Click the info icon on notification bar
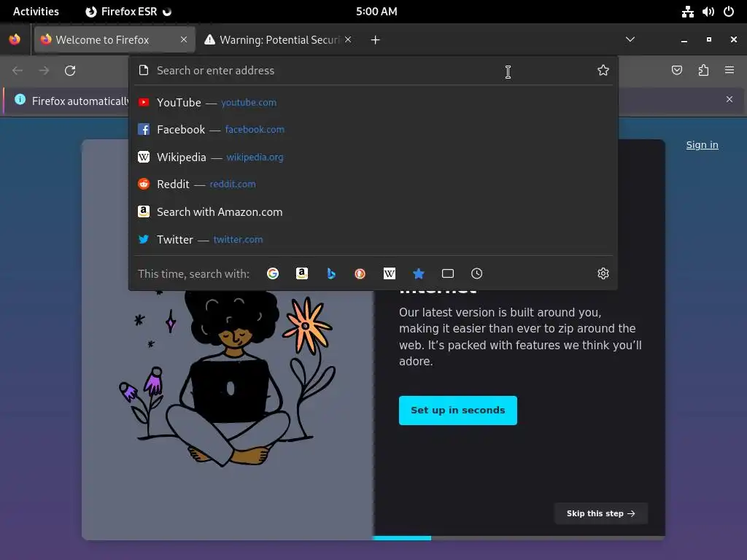 click(x=20, y=99)
